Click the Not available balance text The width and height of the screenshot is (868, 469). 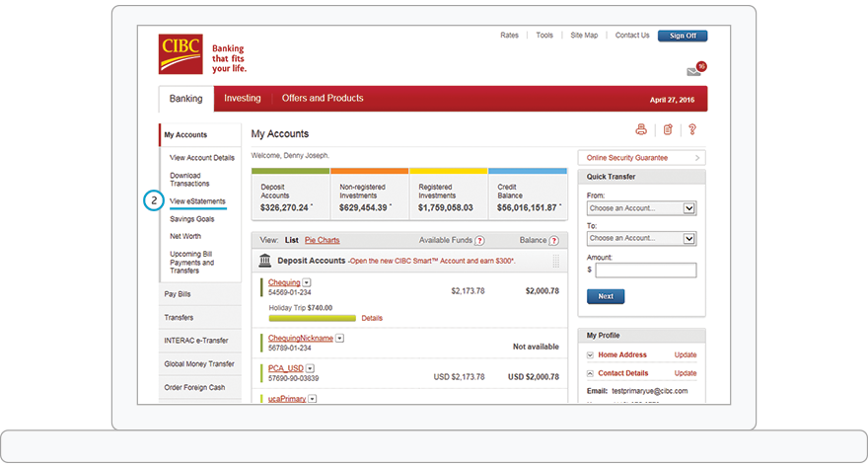pos(536,347)
